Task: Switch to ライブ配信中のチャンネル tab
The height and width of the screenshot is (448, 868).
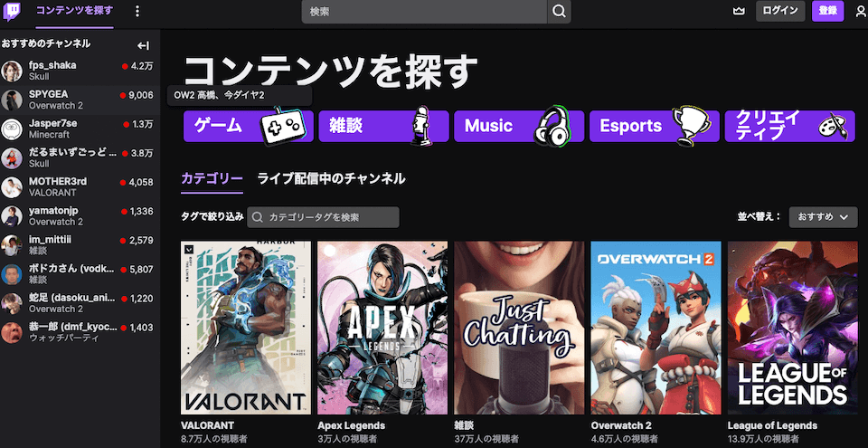Action: click(331, 179)
